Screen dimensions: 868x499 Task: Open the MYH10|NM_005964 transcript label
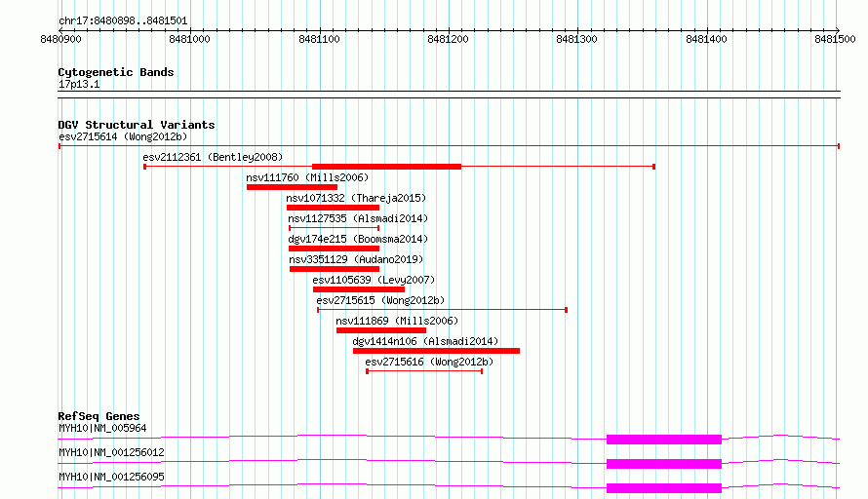(102, 428)
